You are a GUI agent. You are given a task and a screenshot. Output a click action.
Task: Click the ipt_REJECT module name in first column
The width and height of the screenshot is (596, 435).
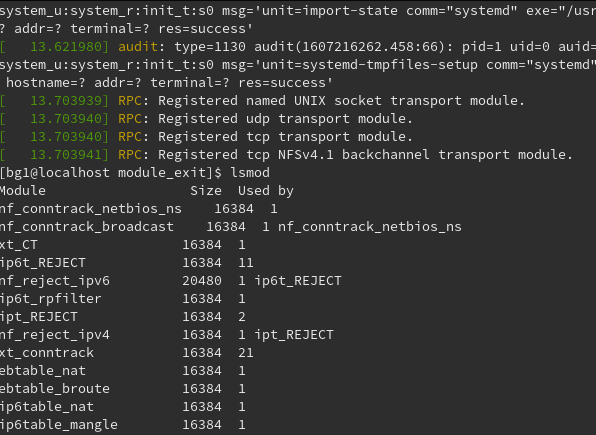(39, 317)
